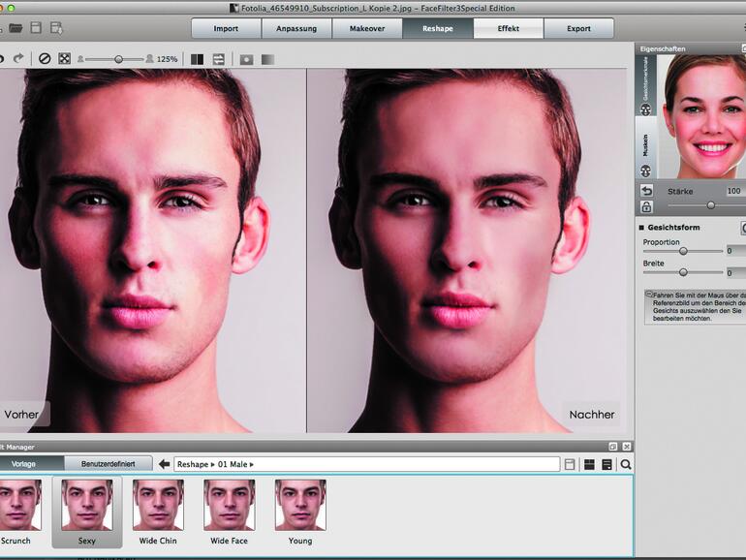Collapse the hint text box icon
The width and height of the screenshot is (746, 560).
pyautogui.click(x=648, y=294)
